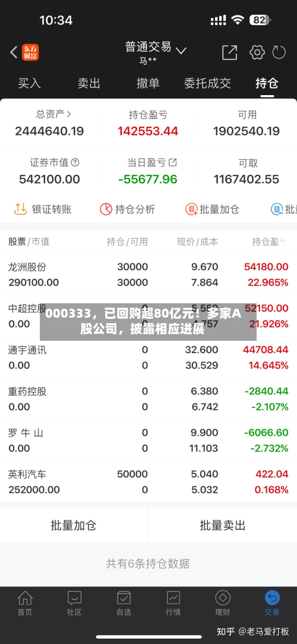Tap the 10:34 status bar clock

56,20
